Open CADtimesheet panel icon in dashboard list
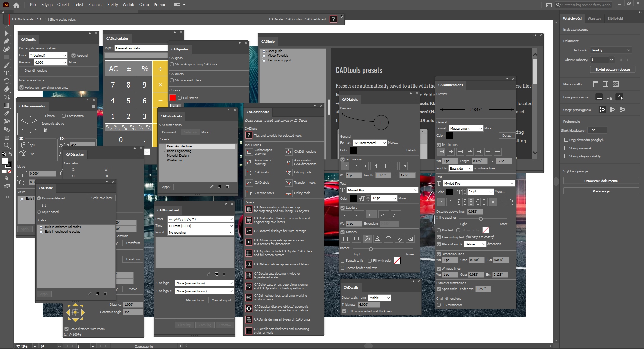Image resolution: width=644 pixels, height=349 pixels. 249,297
